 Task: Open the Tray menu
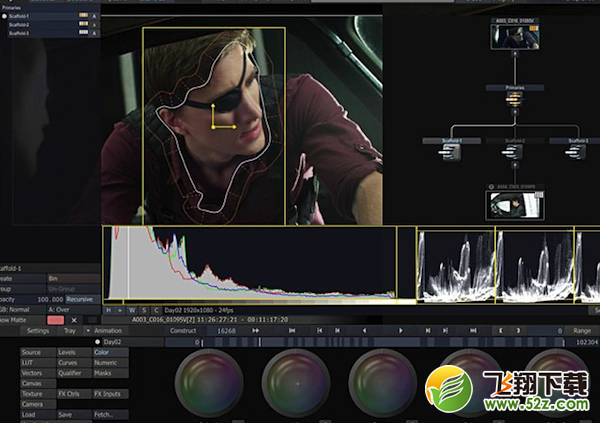[x=70, y=330]
